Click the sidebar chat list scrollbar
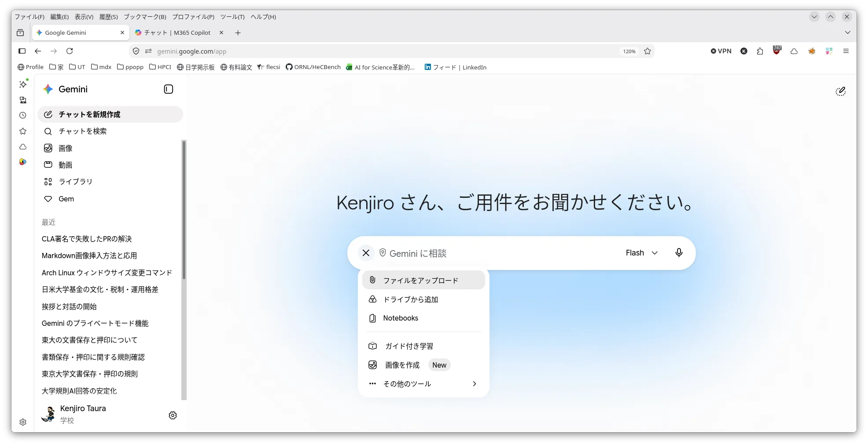Image resolution: width=868 pixels, height=445 pixels. pos(184,210)
